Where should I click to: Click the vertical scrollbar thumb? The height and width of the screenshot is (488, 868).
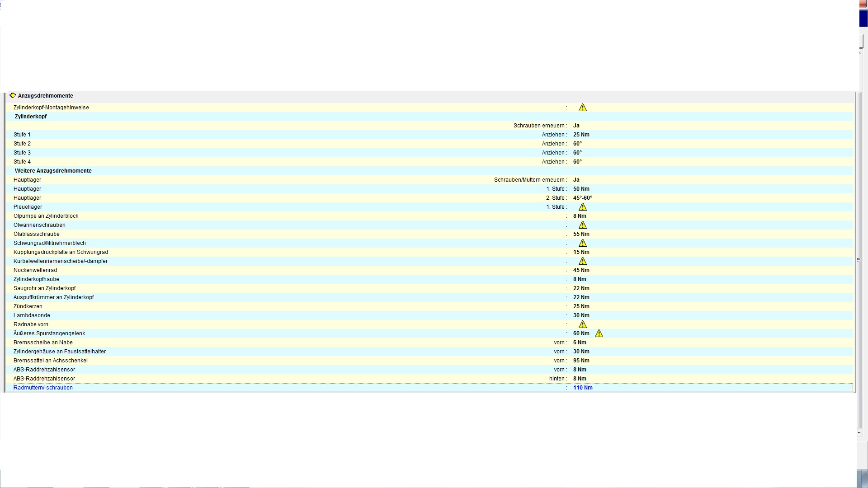pyautogui.click(x=859, y=260)
